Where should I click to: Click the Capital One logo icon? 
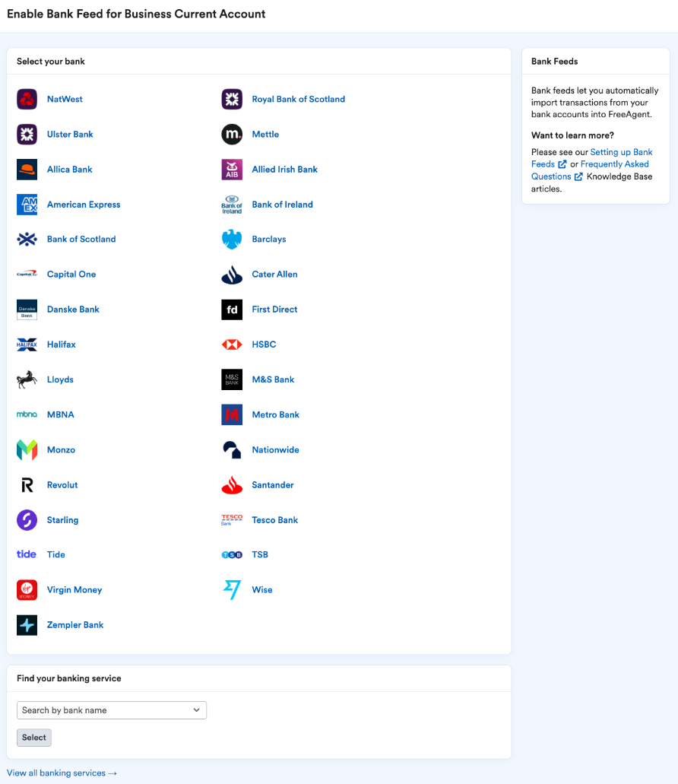tap(27, 274)
